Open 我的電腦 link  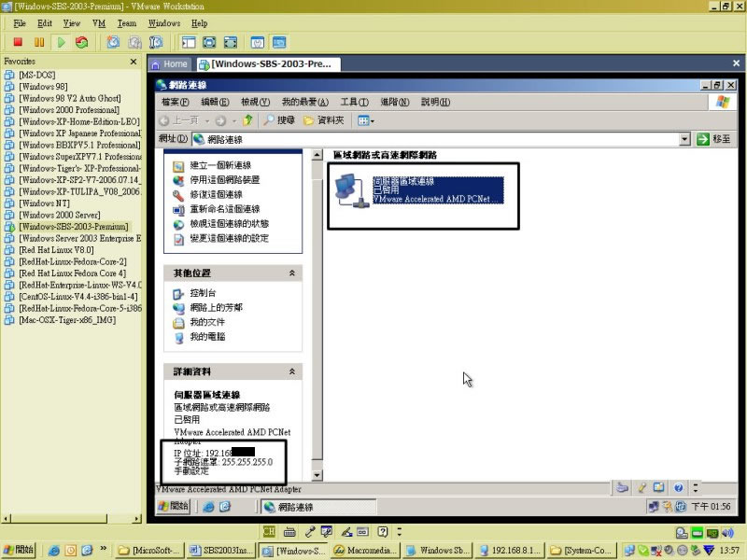pos(207,337)
